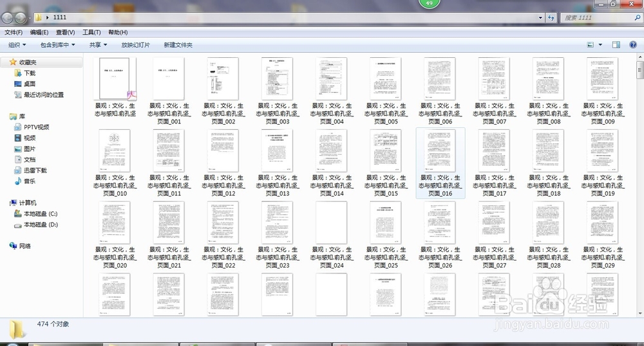Open the PPTV视频 library
Screen dimensions: 644x346
click(36, 127)
